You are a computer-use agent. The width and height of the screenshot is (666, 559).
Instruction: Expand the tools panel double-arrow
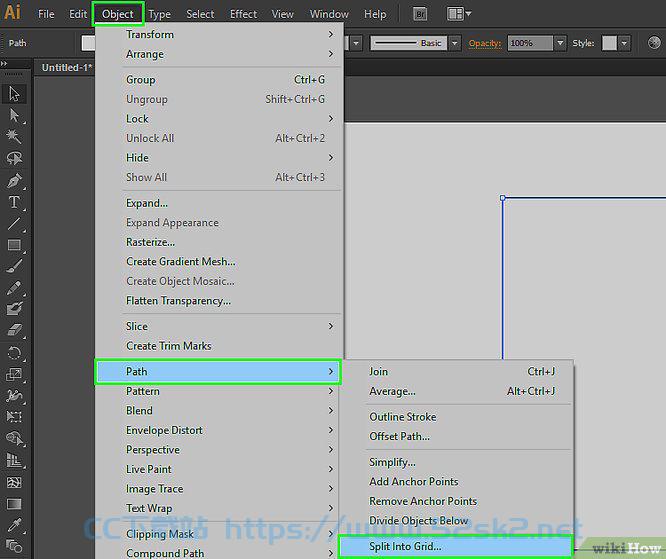pos(4,64)
